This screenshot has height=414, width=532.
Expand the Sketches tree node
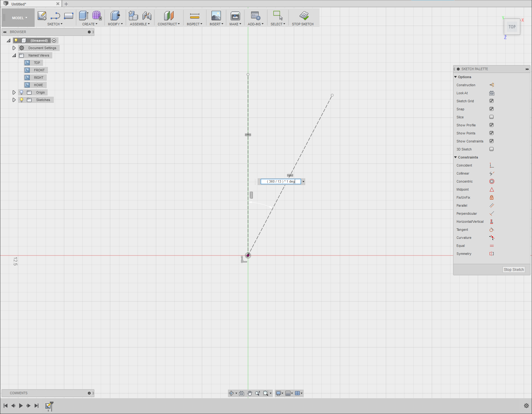(x=14, y=100)
